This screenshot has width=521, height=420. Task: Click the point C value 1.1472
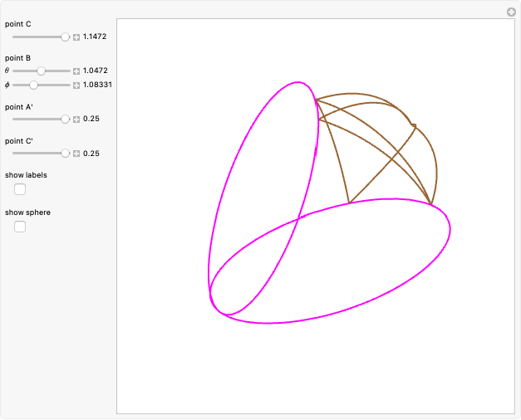click(x=95, y=37)
